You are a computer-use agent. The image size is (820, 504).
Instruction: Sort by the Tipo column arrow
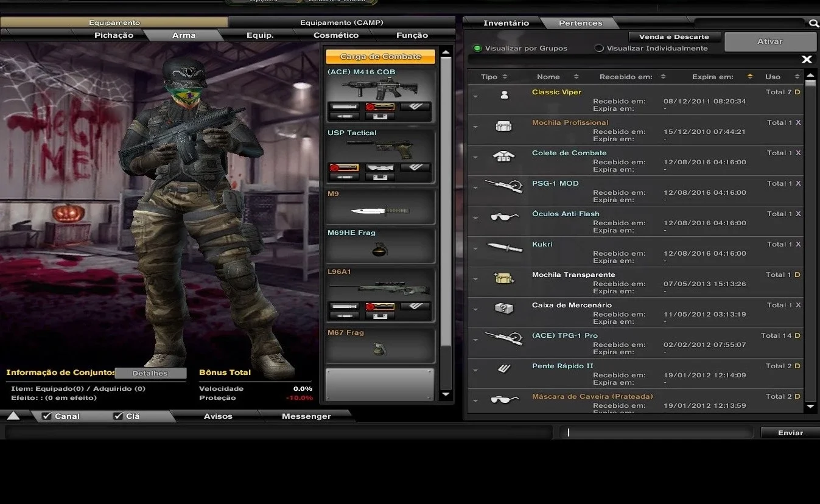pos(505,77)
